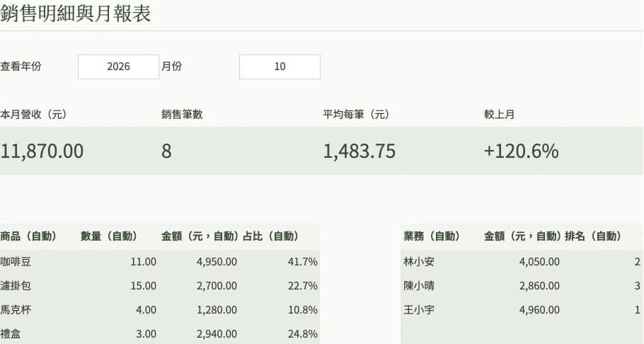Click the 占比（自動） column header
This screenshot has width=644, height=344.
click(x=270, y=236)
